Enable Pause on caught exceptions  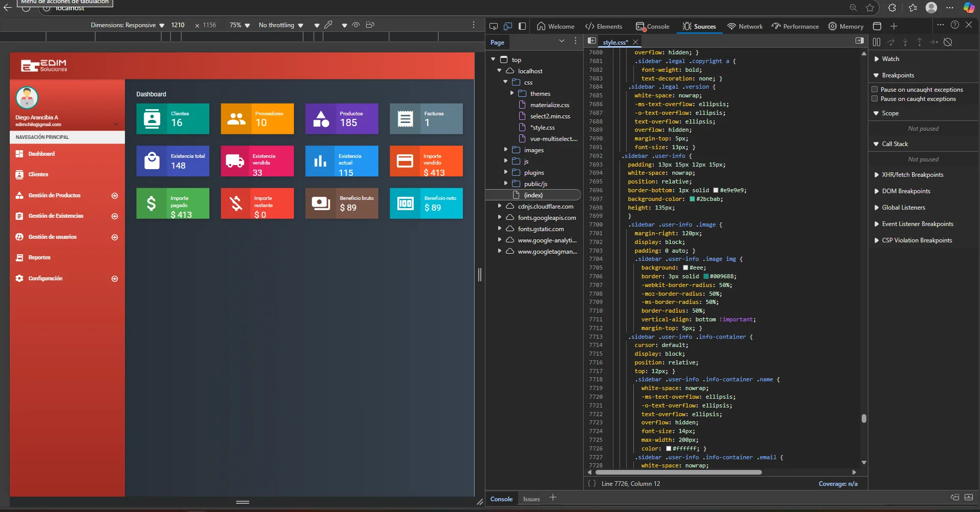(875, 98)
